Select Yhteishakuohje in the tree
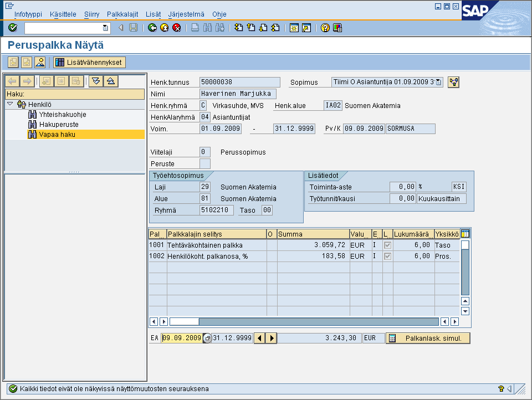The width and height of the screenshot is (532, 400). pos(63,115)
